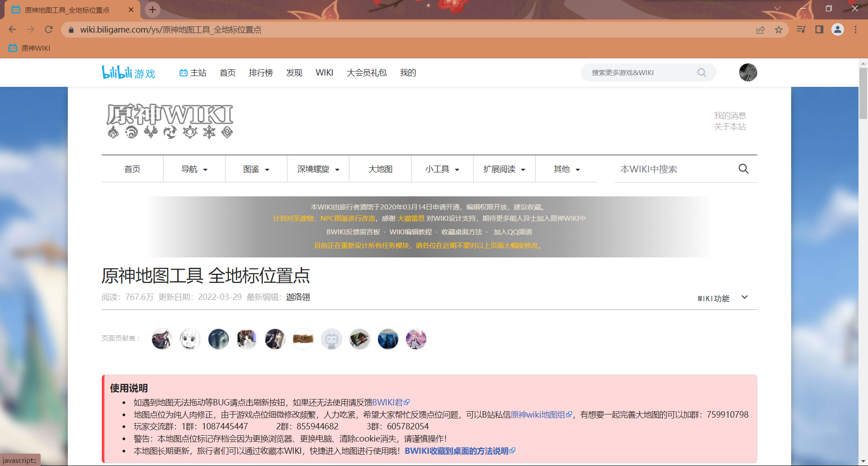Click the page vertical scrollbar thumb
The width and height of the screenshot is (868, 466).
[x=863, y=93]
